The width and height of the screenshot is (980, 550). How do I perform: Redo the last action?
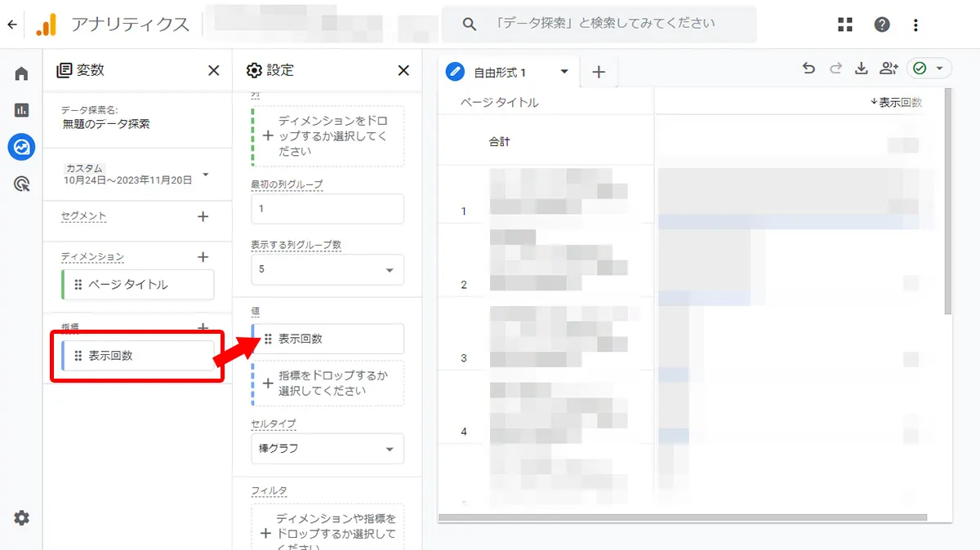tap(835, 69)
